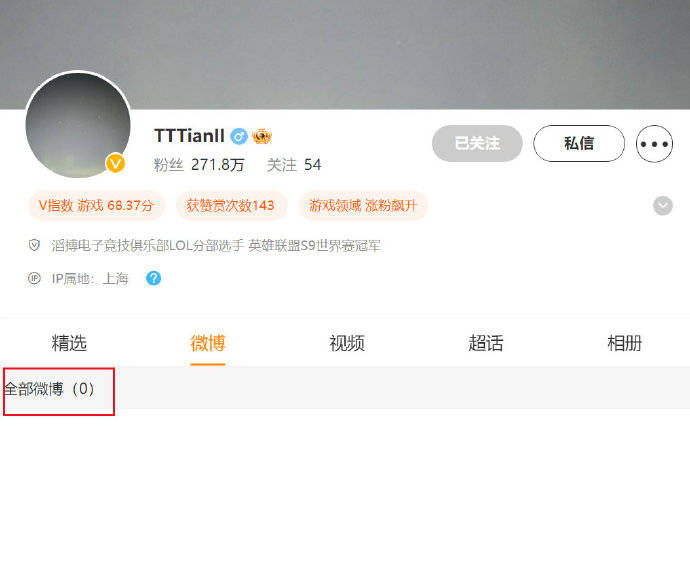Open the 全部微博 (0) filter
The width and height of the screenshot is (690, 572).
click(49, 389)
